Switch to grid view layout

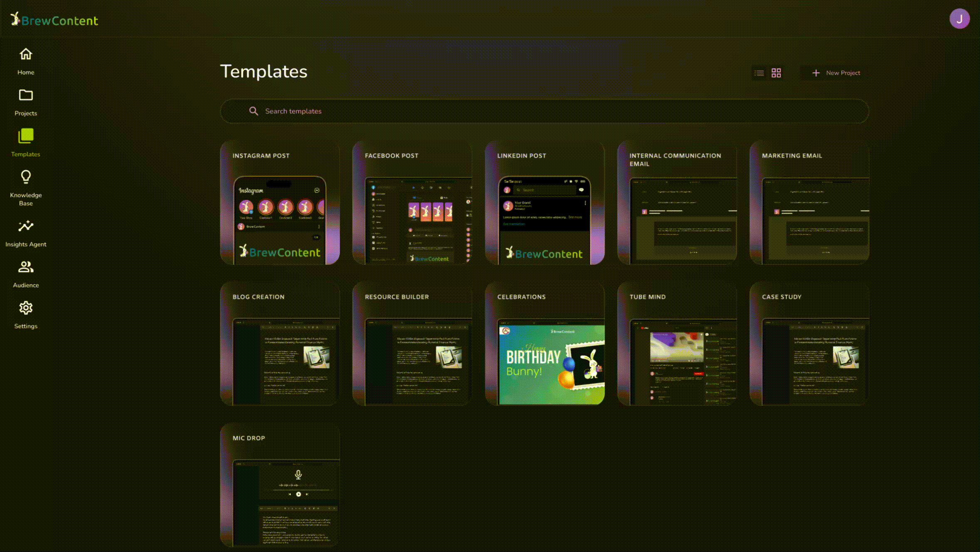776,73
